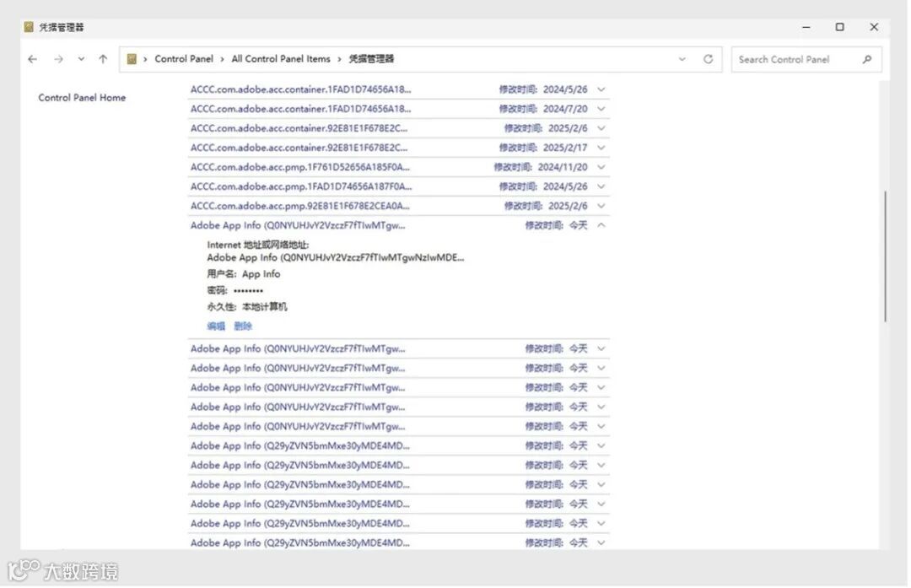
Task: Click the 永久性: 本地计算机 text
Action: click(247, 307)
